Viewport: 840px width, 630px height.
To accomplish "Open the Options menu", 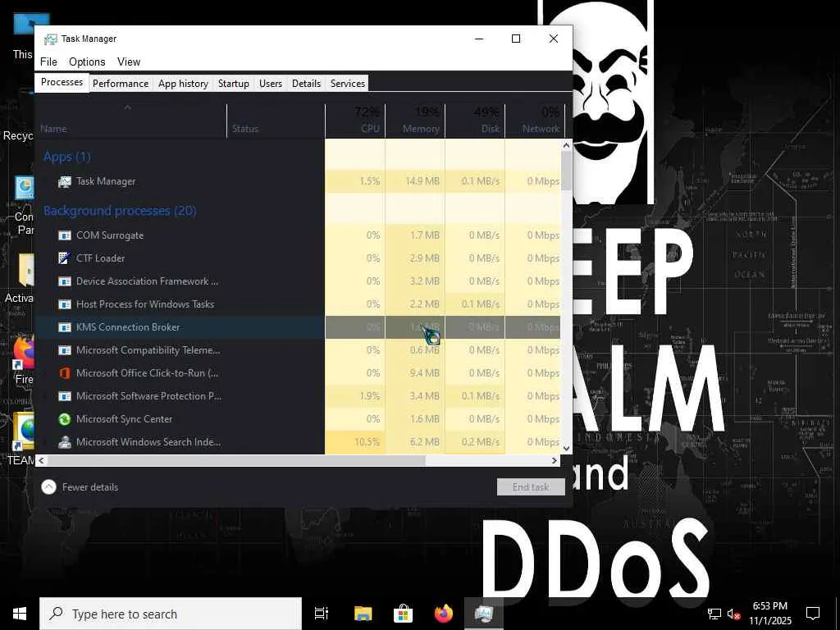I will [87, 62].
